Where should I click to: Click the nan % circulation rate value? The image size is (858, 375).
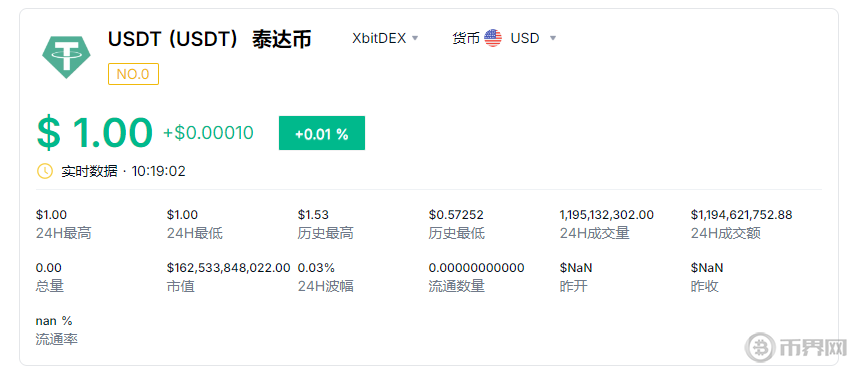[x=54, y=321]
